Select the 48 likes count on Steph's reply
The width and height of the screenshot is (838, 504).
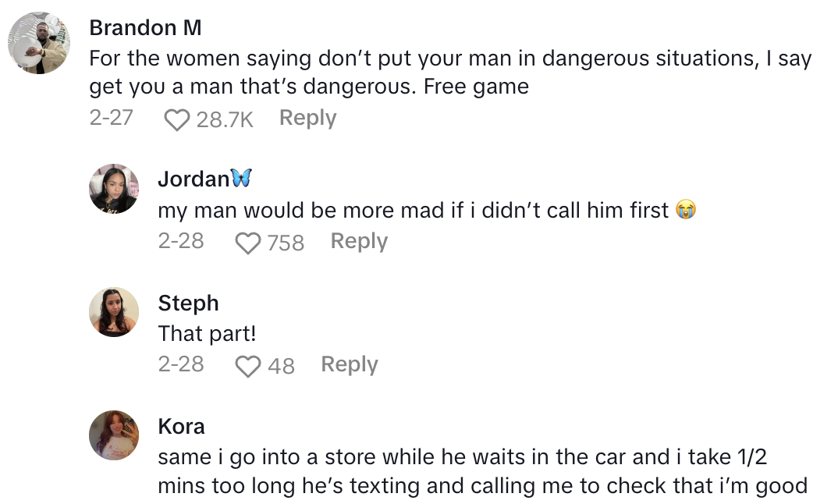281,366
